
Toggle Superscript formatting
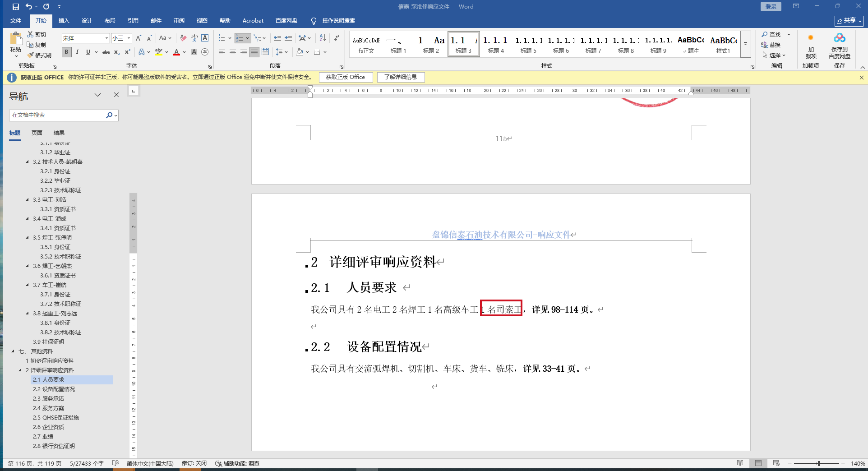(x=128, y=52)
